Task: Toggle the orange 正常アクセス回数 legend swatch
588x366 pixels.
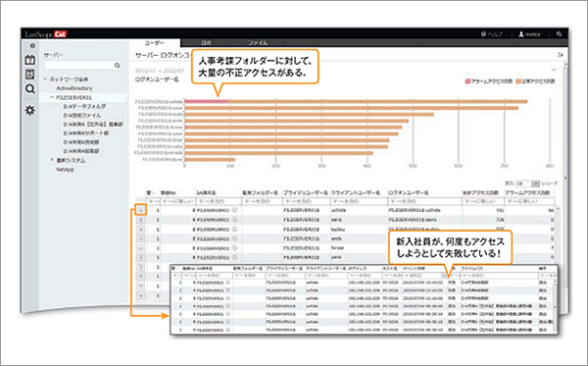Action: (x=518, y=81)
